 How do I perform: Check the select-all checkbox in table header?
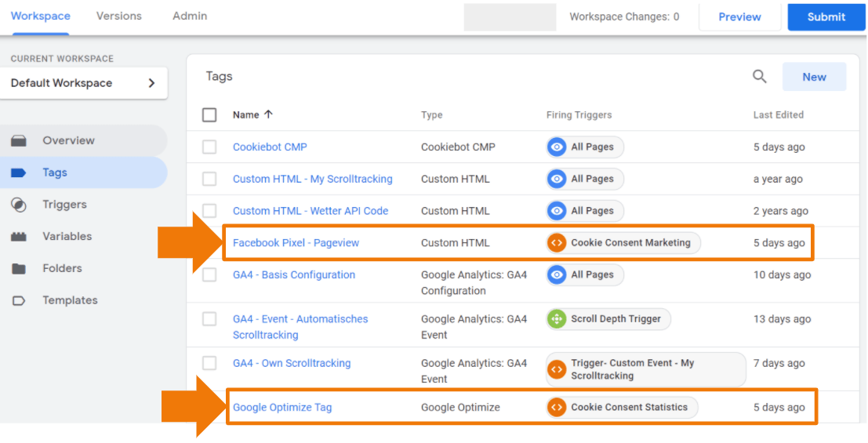click(x=209, y=115)
